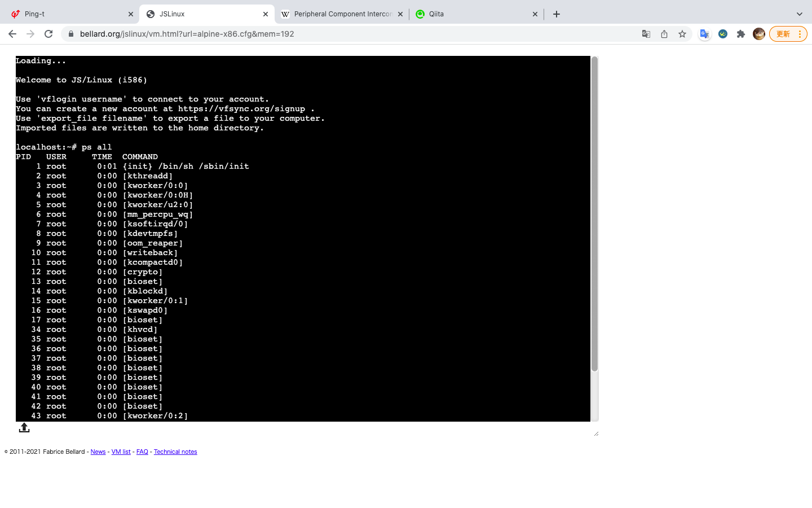812x508 pixels.
Task: Open the browser profile avatar
Action: [759, 34]
